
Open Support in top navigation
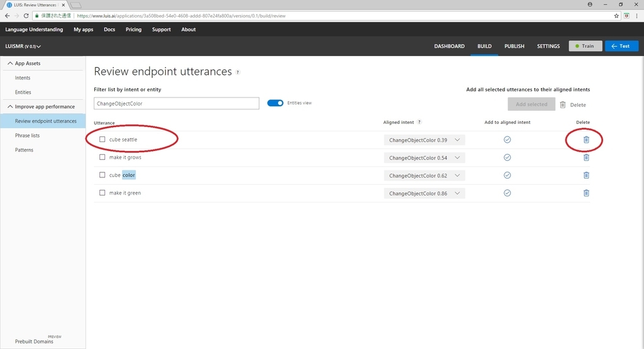point(162,30)
